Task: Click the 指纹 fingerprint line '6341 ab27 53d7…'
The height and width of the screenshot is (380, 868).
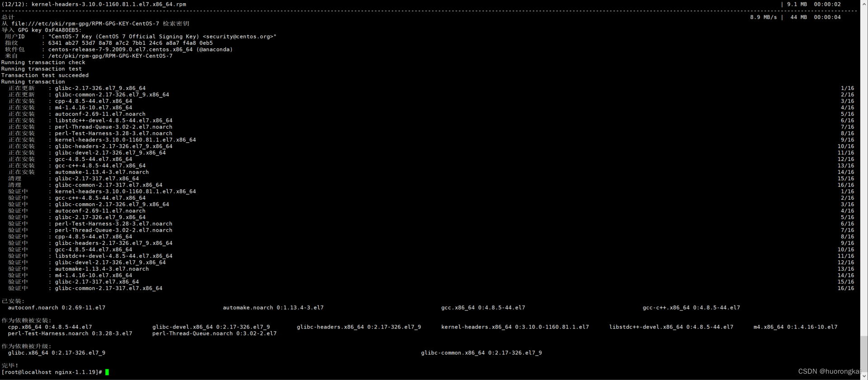Action: tap(108, 43)
